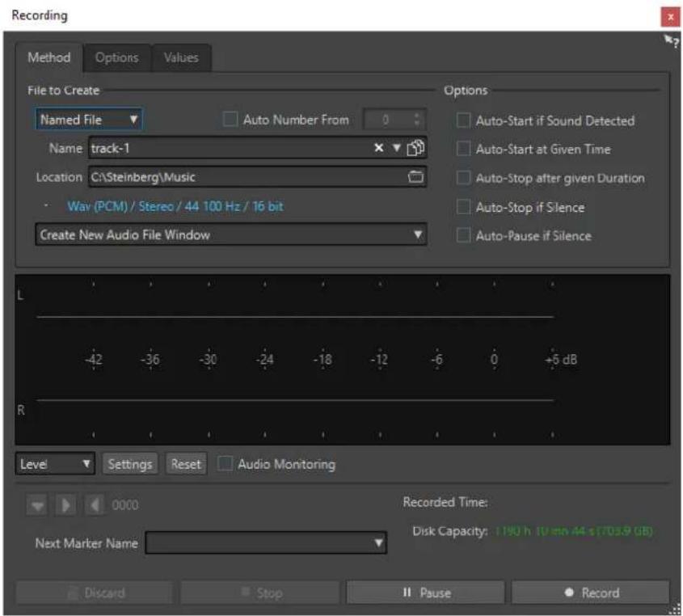Turn on Audio Monitoring checkbox

click(225, 463)
